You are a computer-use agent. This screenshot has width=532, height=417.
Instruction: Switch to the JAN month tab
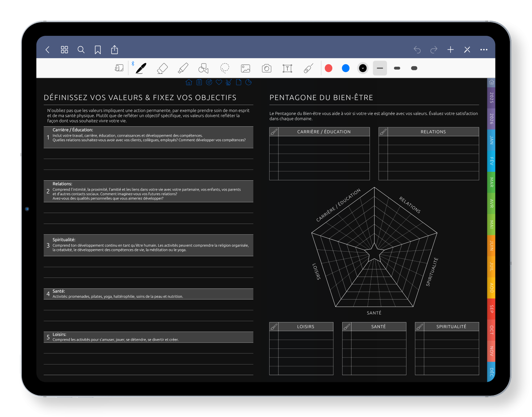[491, 140]
